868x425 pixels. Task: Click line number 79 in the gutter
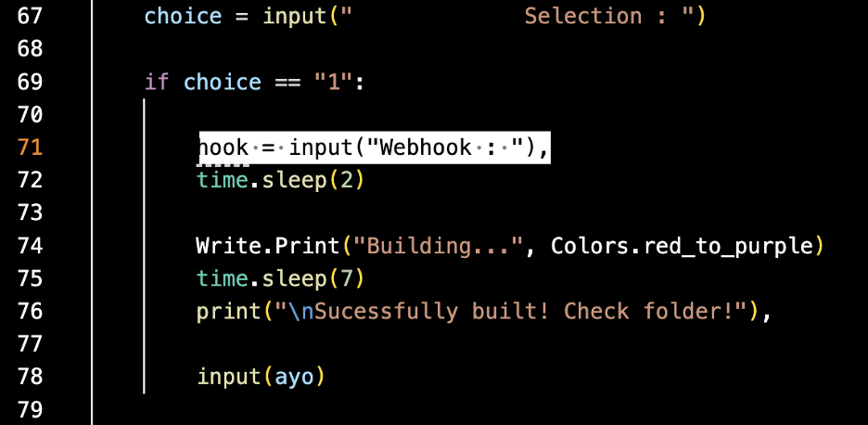[x=31, y=409]
